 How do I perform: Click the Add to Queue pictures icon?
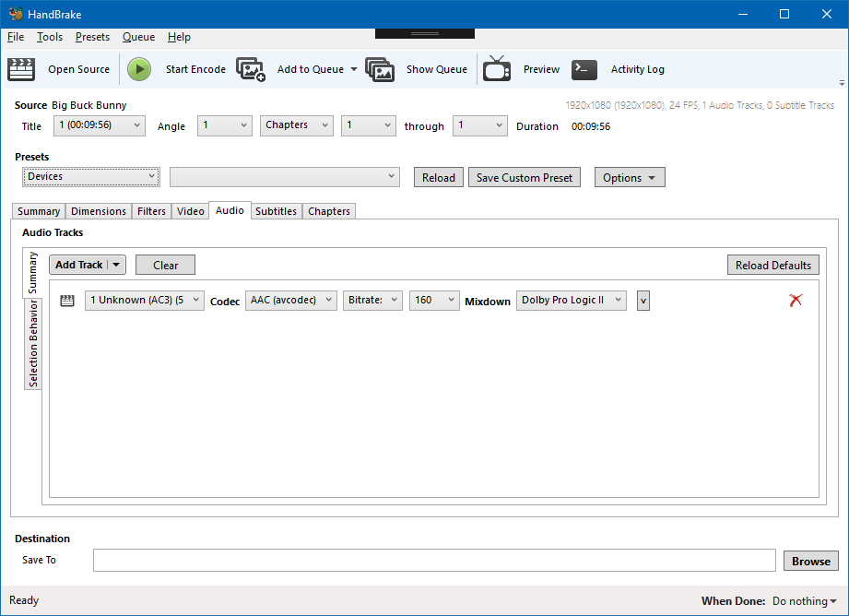(x=251, y=69)
